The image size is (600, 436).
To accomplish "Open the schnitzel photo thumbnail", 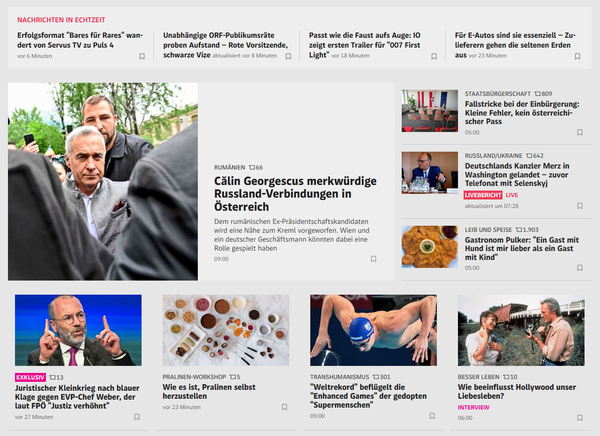I will (430, 247).
